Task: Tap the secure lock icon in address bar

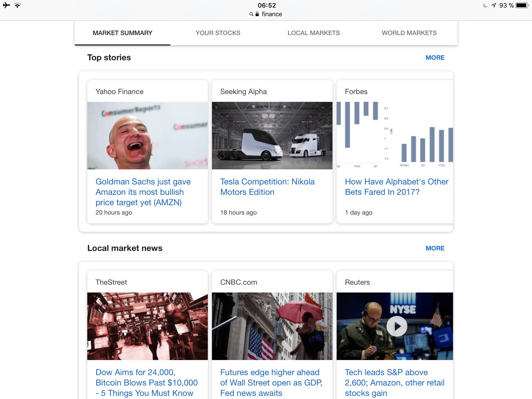Action: pos(257,14)
